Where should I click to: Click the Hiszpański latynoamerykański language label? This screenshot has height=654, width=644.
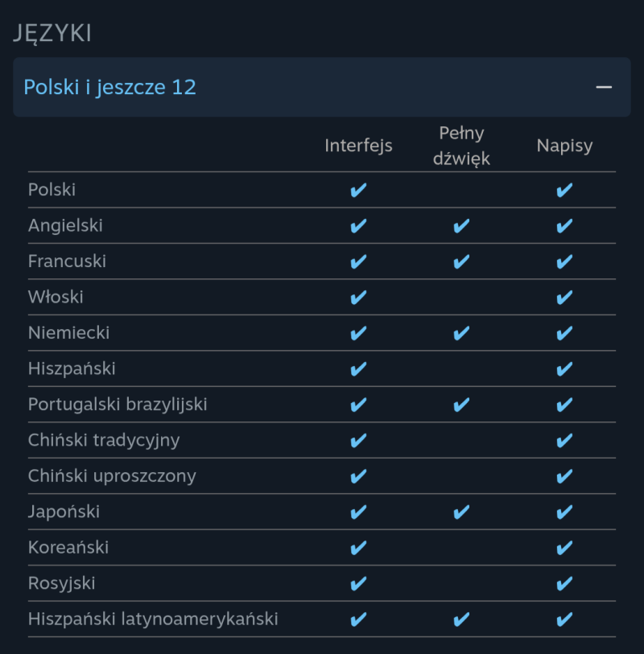click(x=153, y=619)
